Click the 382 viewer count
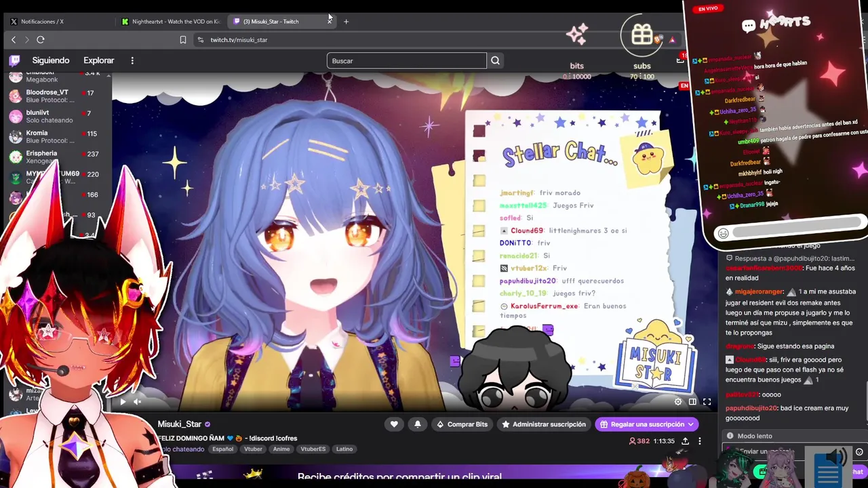 pos(639,441)
